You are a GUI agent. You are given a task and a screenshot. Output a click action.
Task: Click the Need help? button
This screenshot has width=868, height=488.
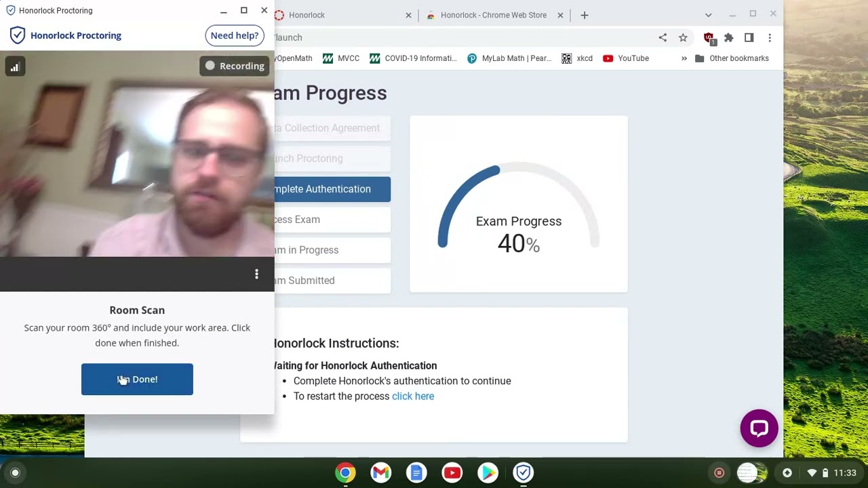[235, 35]
